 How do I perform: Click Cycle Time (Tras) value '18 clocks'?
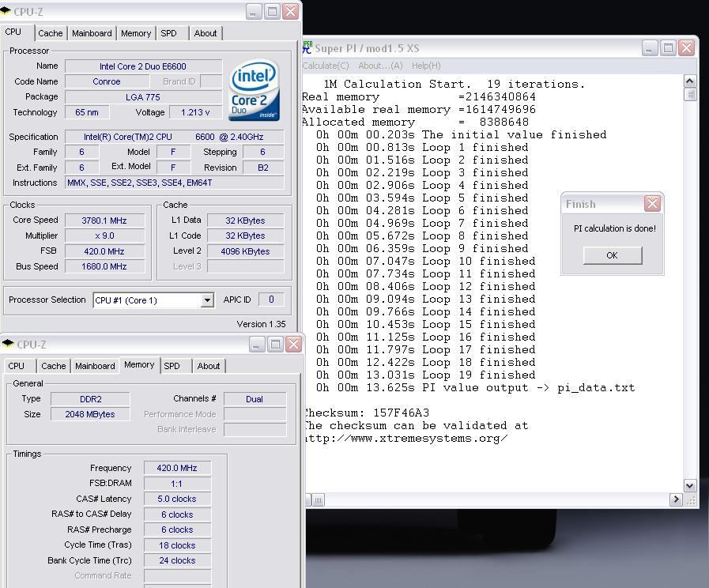[177, 545]
